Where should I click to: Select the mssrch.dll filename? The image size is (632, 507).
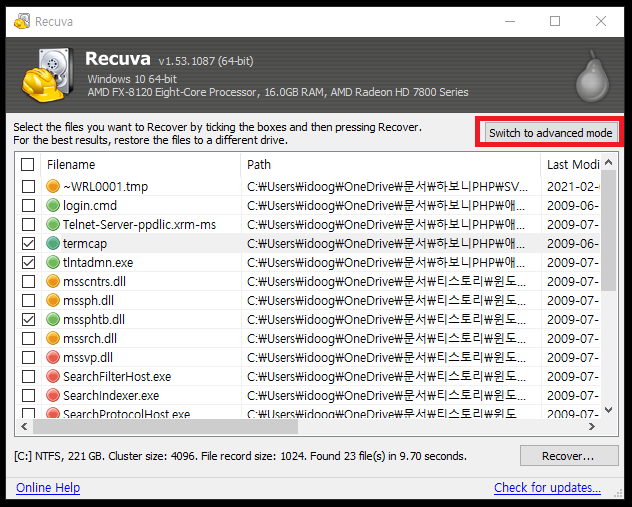point(90,339)
